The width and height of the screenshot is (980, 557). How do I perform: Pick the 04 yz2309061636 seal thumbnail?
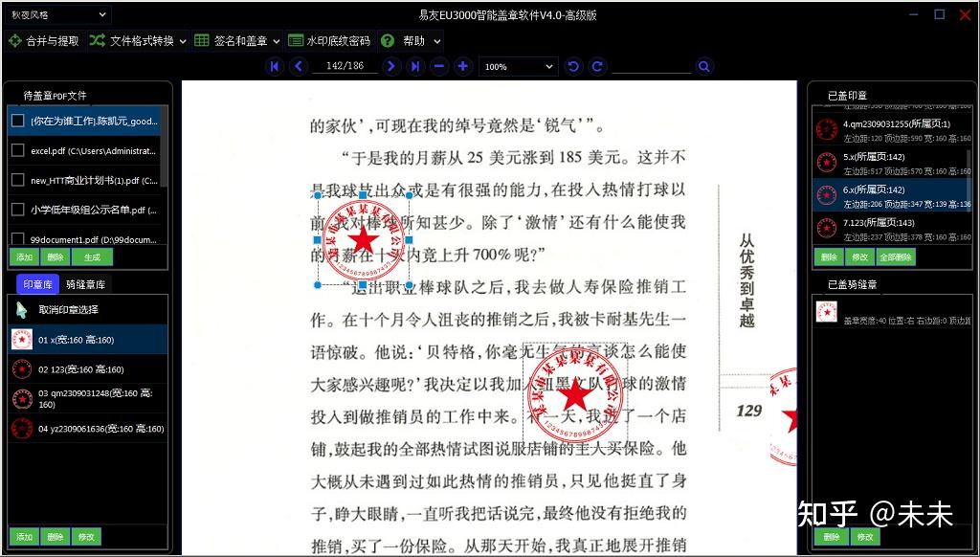22,429
